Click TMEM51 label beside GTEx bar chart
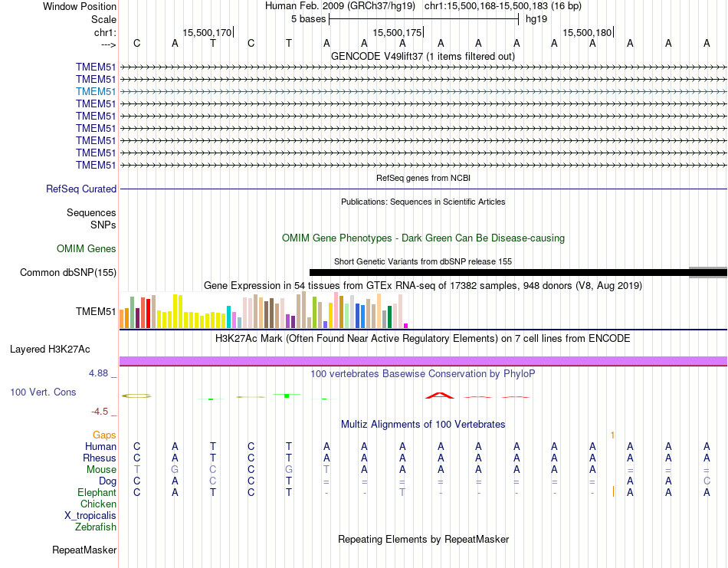728x568 pixels. point(96,312)
